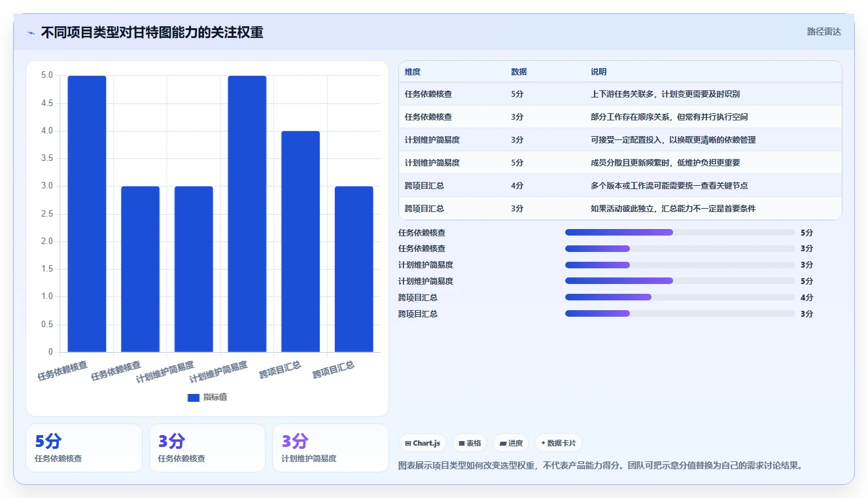Click the 4.5 label on the chart's y-axis
The image size is (868, 498).
47,103
